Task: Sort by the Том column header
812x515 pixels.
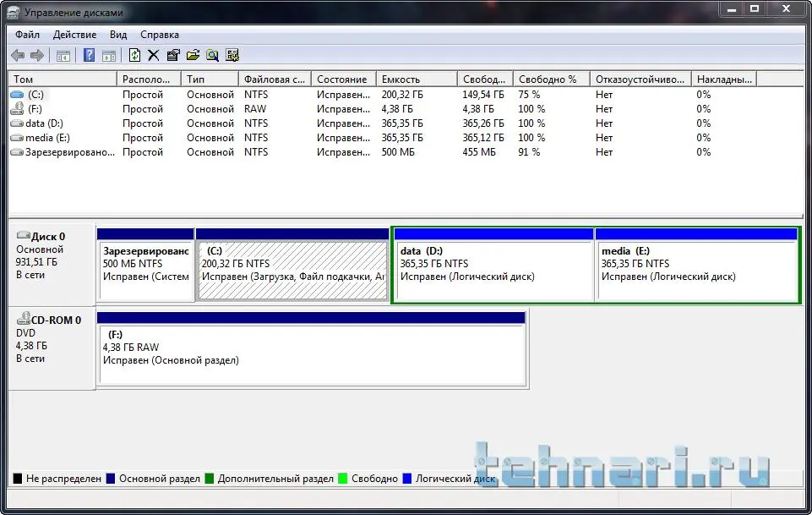Action: pos(63,79)
